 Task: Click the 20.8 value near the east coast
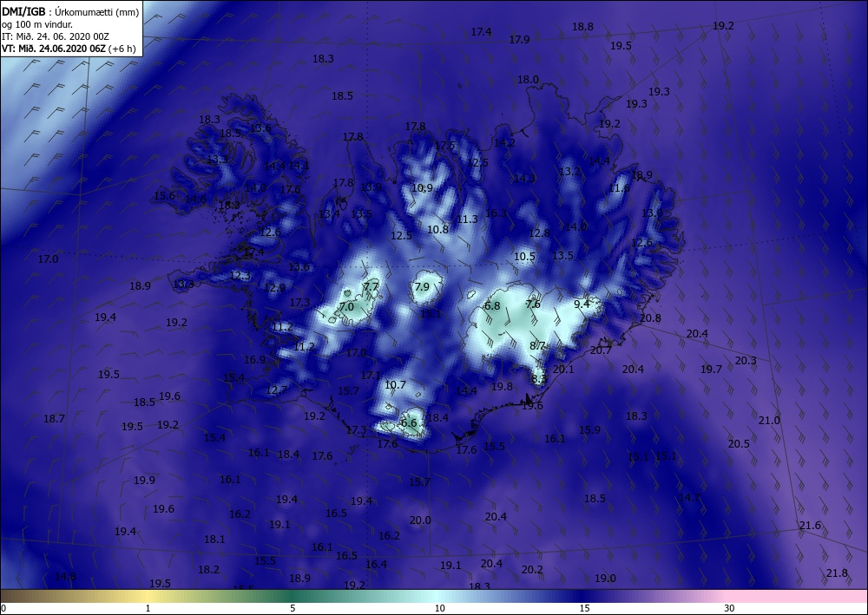coord(650,318)
